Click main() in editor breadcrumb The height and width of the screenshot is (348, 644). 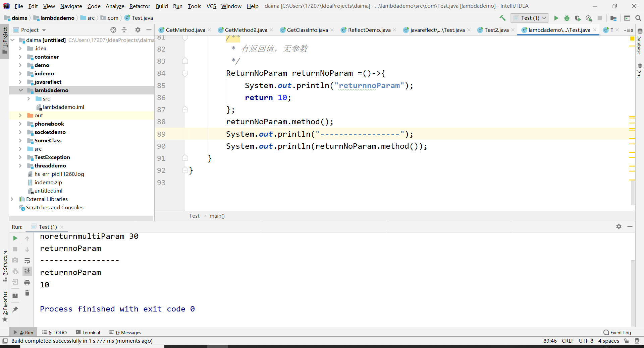click(x=217, y=216)
